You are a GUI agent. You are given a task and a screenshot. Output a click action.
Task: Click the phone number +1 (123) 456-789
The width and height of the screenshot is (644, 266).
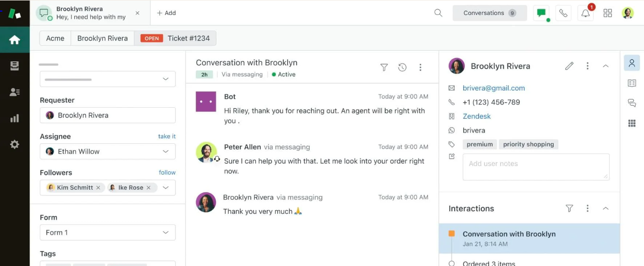tap(491, 102)
